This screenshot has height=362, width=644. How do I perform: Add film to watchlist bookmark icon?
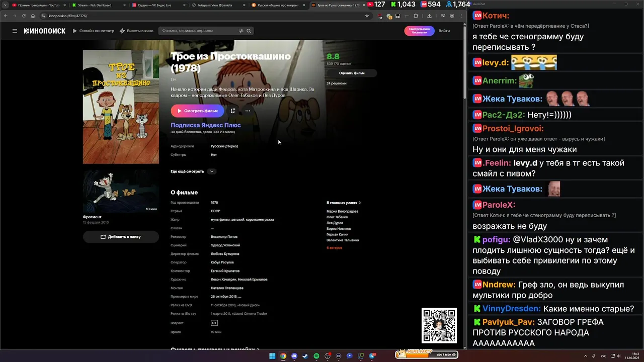click(x=232, y=111)
